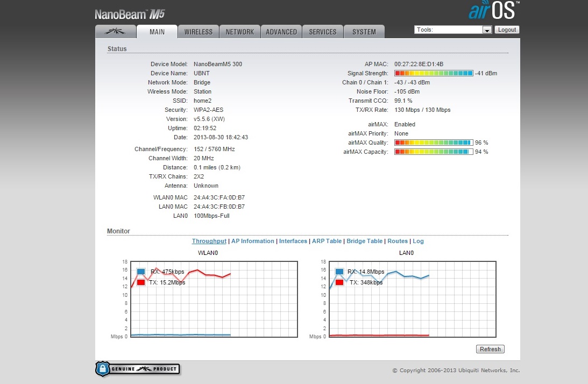The width and height of the screenshot is (588, 384).
Task: View the Routes monitor link
Action: [398, 241]
